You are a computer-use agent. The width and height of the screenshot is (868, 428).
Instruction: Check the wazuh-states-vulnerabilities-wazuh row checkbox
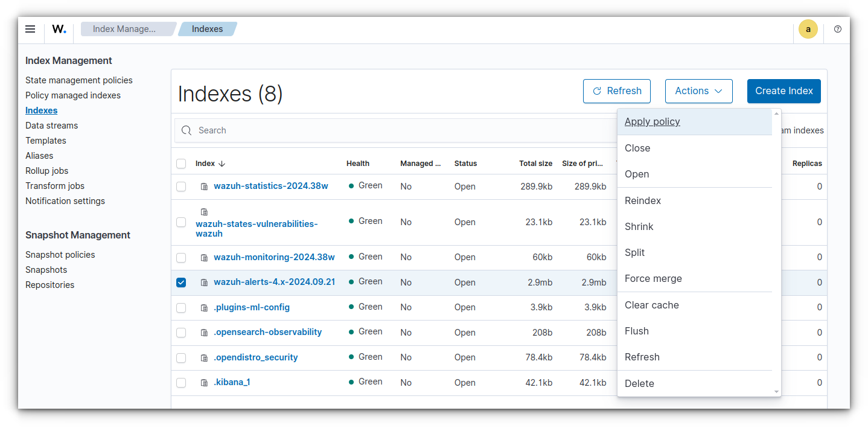(181, 222)
